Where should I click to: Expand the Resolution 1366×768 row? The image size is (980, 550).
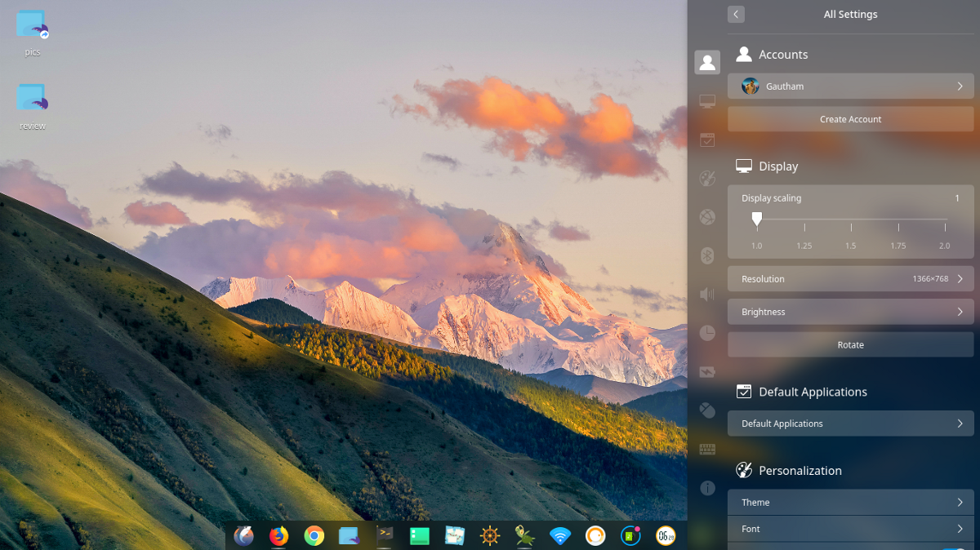(x=850, y=279)
